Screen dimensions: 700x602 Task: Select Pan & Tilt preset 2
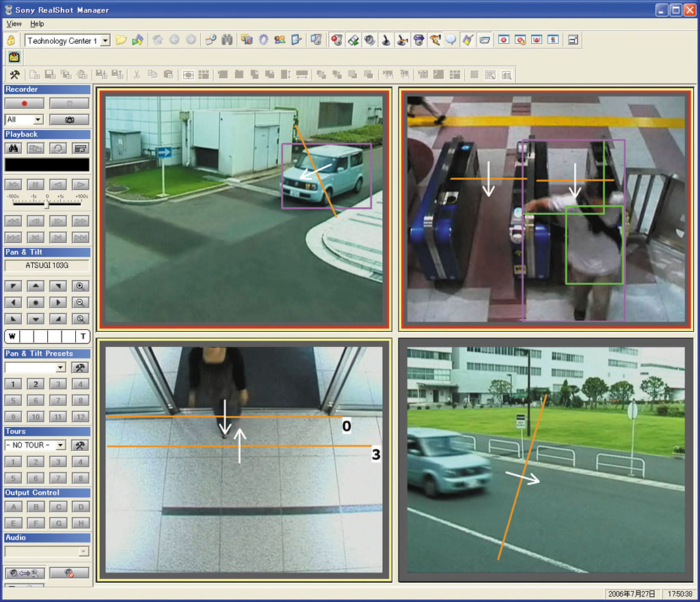[x=36, y=384]
